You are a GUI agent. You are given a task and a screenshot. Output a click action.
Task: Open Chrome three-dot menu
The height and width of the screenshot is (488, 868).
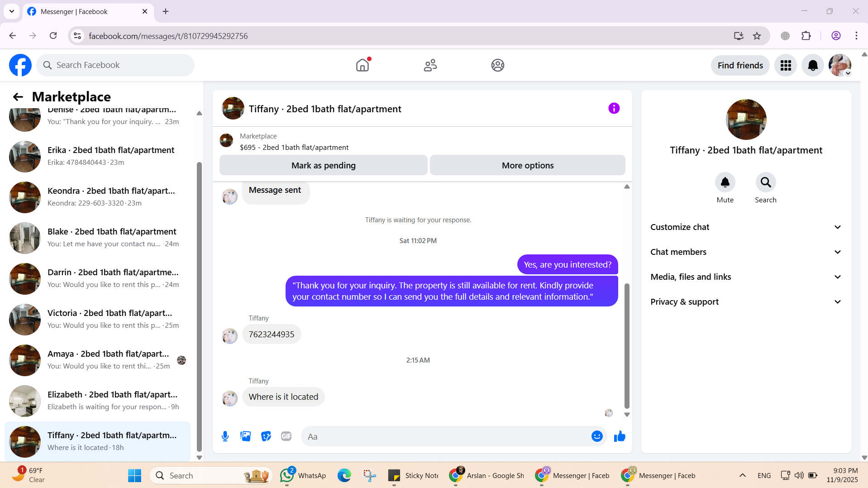click(x=856, y=36)
